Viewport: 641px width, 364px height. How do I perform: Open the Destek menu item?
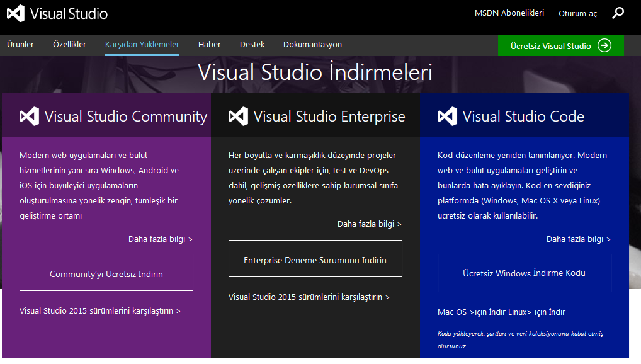[x=252, y=44]
